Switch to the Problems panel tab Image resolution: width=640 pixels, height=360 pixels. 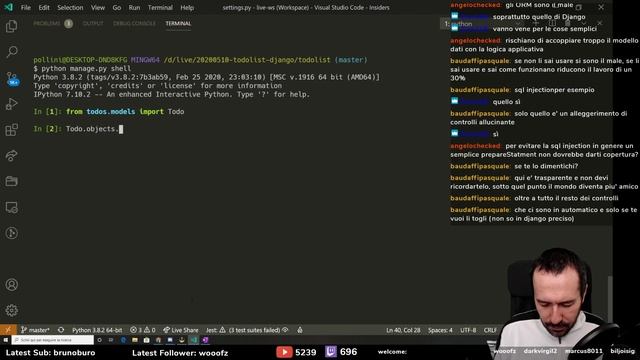pyautogui.click(x=53, y=24)
